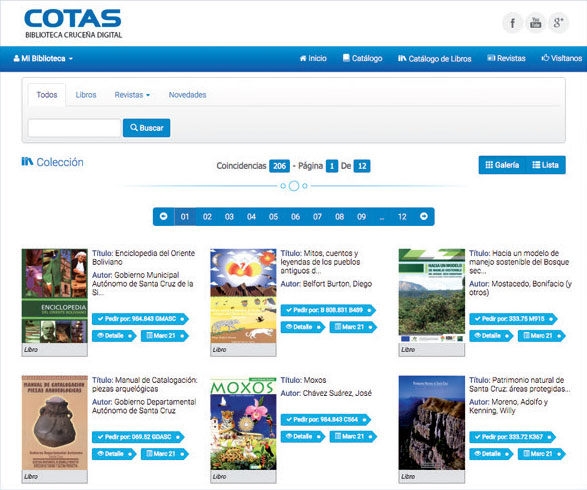Go to page 05 in pagination
Image resolution: width=587 pixels, height=490 pixels.
pyautogui.click(x=273, y=217)
